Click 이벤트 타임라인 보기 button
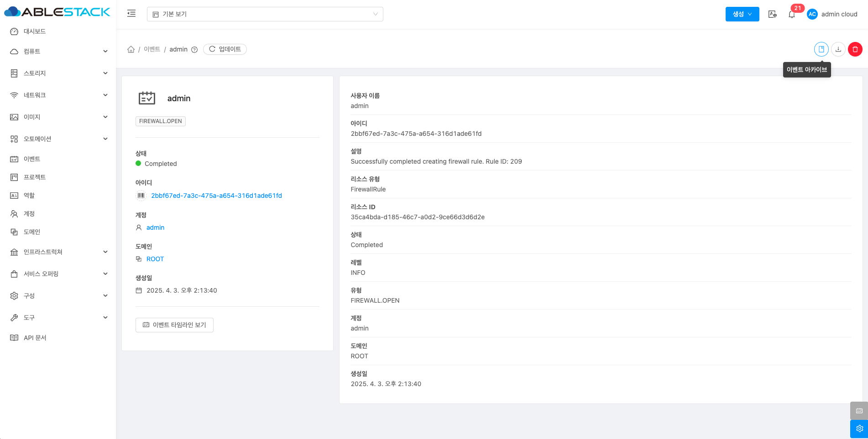This screenshot has height=439, width=868. [x=174, y=325]
